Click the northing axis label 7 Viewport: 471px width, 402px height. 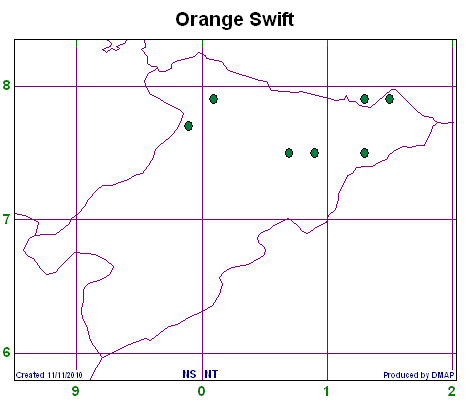6,219
